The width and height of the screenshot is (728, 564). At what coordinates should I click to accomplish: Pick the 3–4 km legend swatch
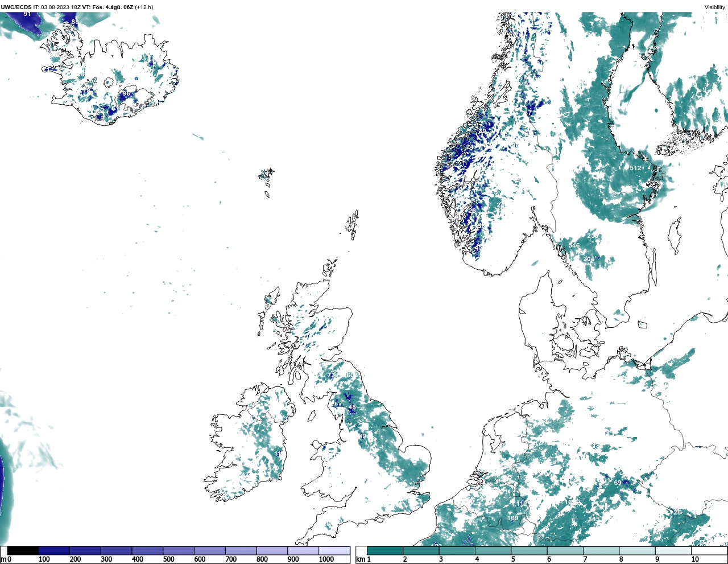click(457, 551)
